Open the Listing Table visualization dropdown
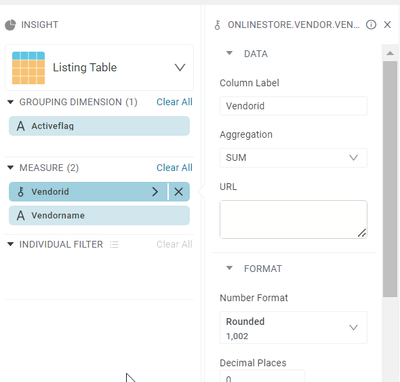This screenshot has height=382, width=400. tap(180, 68)
